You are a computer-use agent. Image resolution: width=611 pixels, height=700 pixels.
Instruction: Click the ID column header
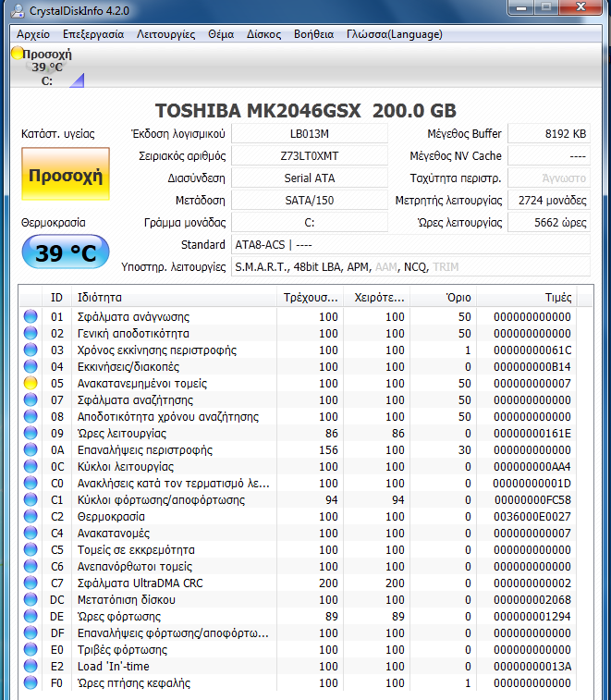coord(56,298)
